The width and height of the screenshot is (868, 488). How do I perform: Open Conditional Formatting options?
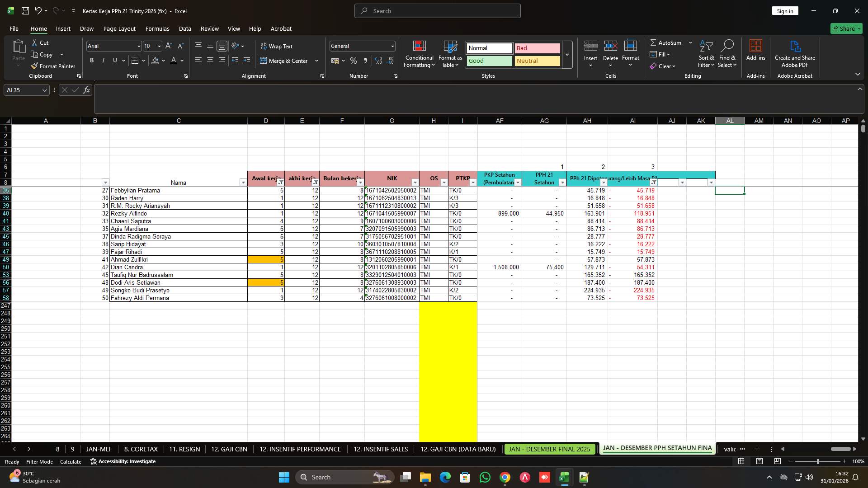click(x=419, y=54)
